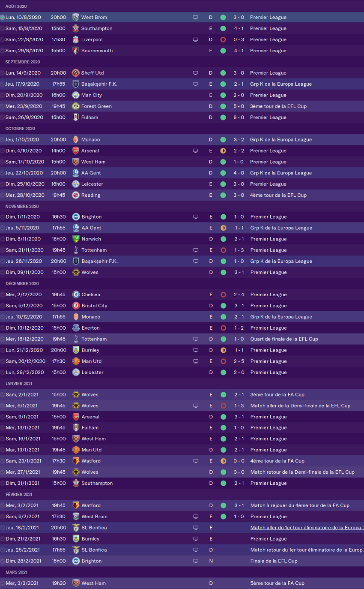Toggle the checkmark for Lun, 10/8/2020 match
The width and height of the screenshot is (364, 589).
(3, 18)
